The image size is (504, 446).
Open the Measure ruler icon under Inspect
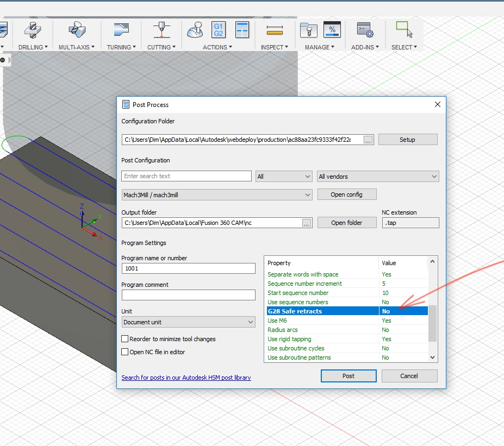click(276, 30)
